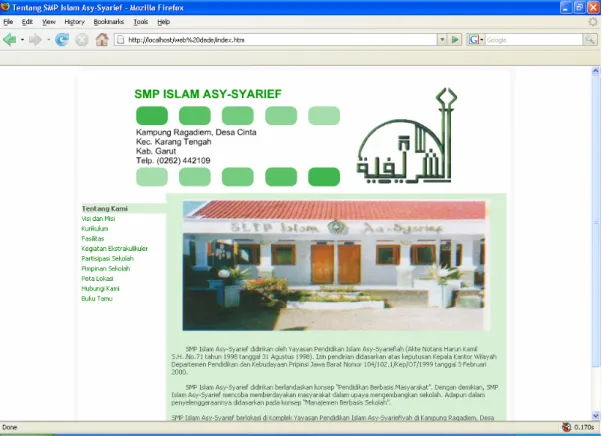The height and width of the screenshot is (436, 603).
Task: Click the Back navigation arrow
Action: [10, 40]
